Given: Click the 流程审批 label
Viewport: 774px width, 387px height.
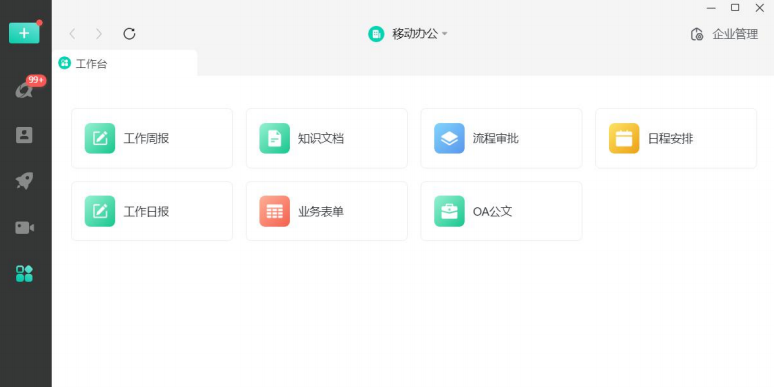Looking at the screenshot, I should (x=496, y=138).
